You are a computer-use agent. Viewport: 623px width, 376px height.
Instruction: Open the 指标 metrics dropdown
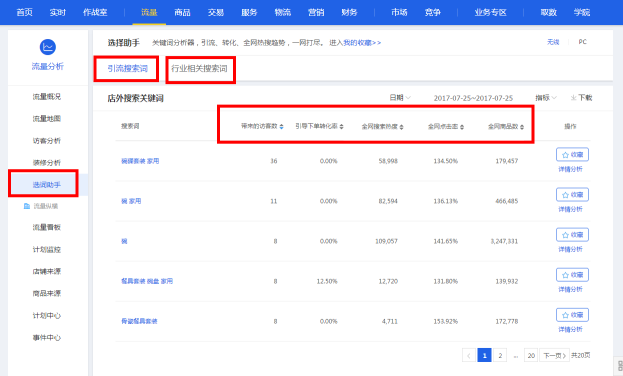(546, 97)
